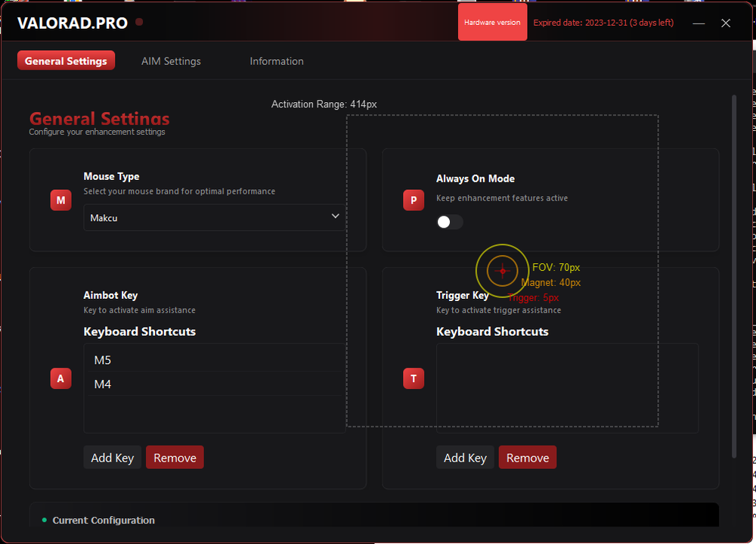This screenshot has width=756, height=544.
Task: Select the General Settings tab
Action: click(66, 61)
